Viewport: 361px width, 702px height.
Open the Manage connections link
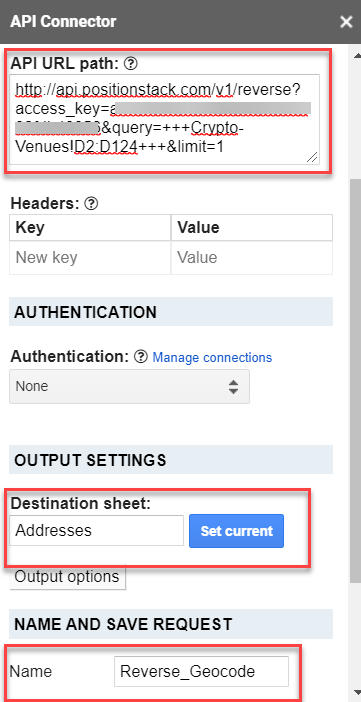pyautogui.click(x=212, y=357)
